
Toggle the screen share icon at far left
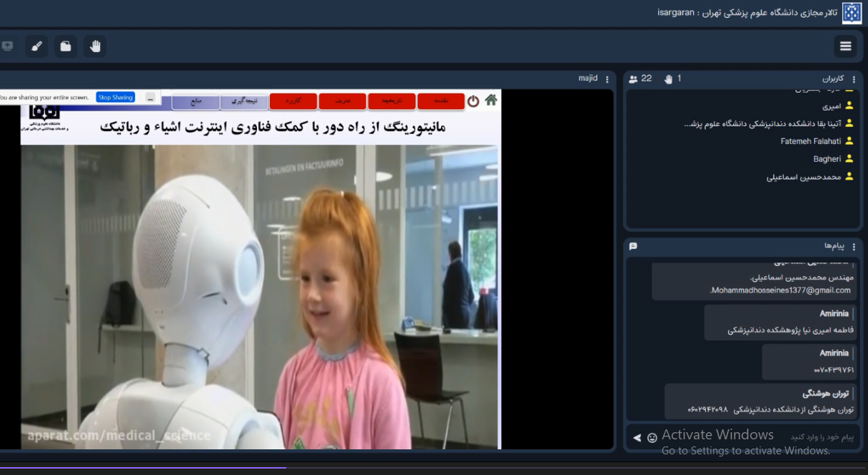point(8,46)
